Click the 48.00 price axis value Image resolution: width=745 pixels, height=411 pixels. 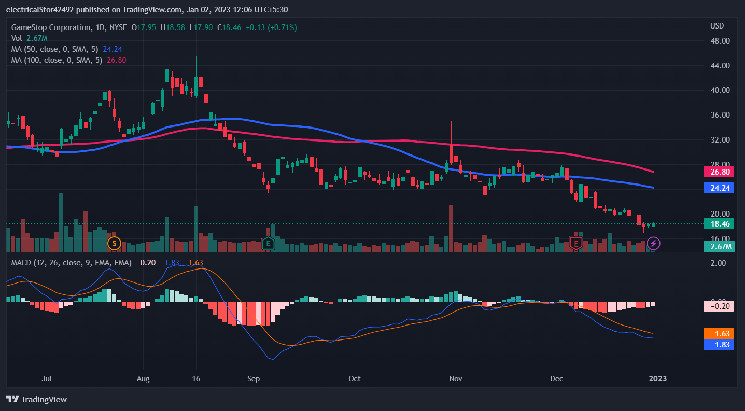pyautogui.click(x=719, y=41)
